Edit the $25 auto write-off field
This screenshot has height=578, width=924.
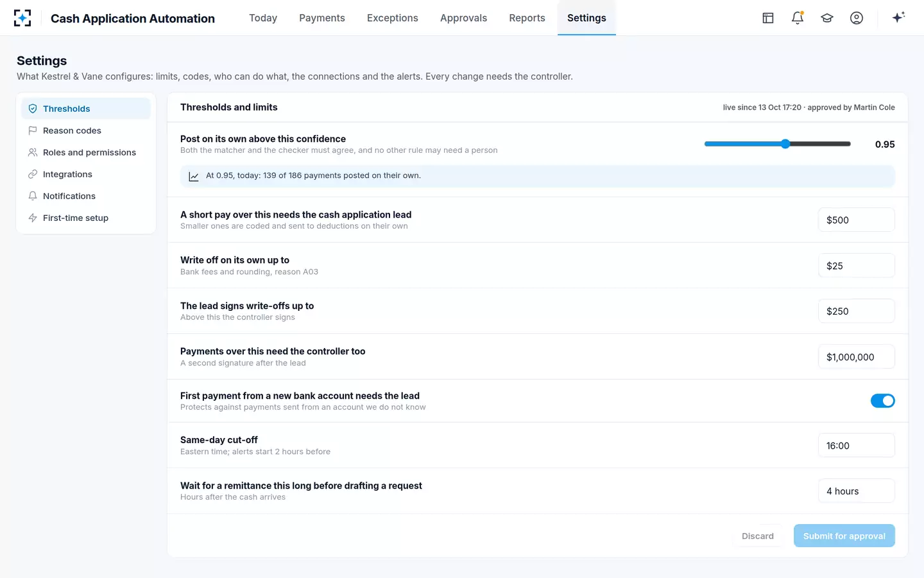[857, 265]
